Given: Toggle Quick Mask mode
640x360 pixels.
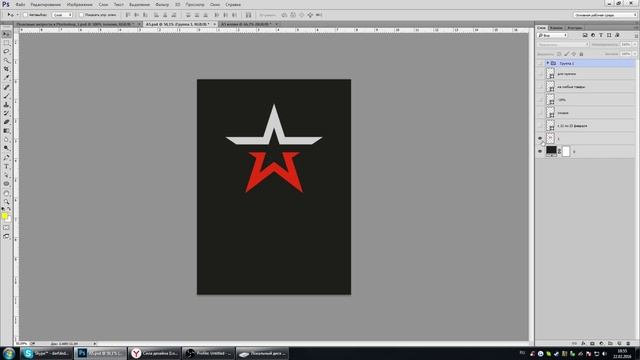Looking at the screenshot, I should pos(6,228).
